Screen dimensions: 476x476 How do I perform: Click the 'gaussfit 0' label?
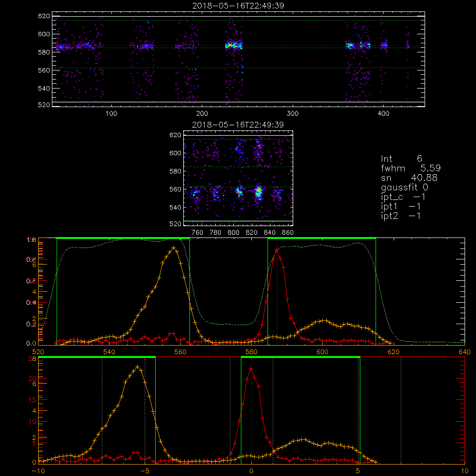coord(404,187)
